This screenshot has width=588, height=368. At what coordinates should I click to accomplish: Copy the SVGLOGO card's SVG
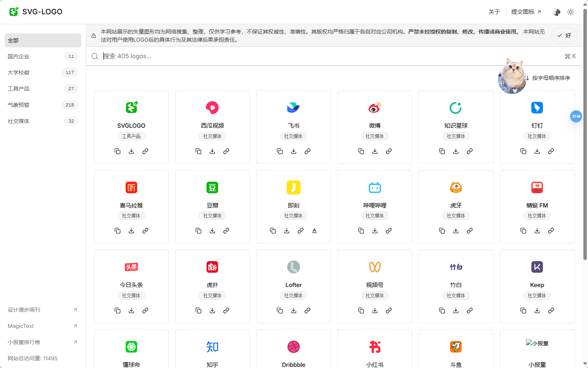pyautogui.click(x=118, y=151)
